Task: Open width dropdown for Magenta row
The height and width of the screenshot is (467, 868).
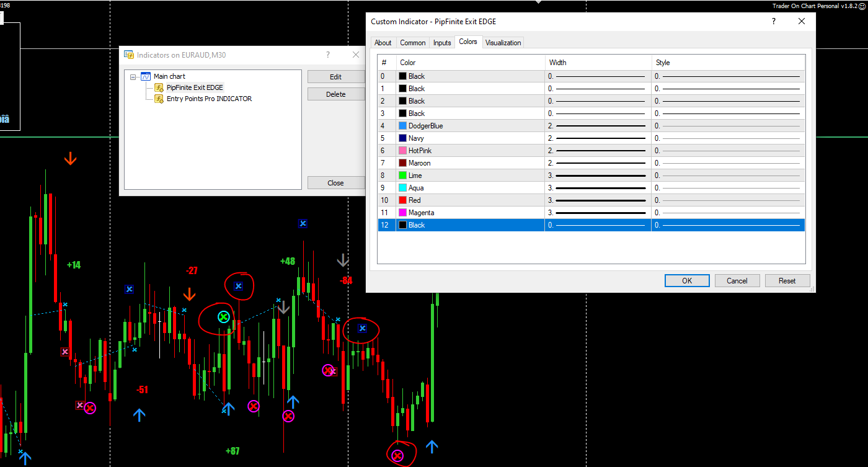Action: tap(598, 213)
